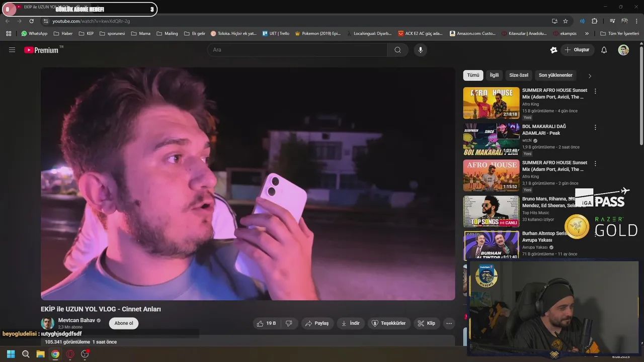Viewport: 644px width, 362px height.
Task: Open the YouTube hamburger guide menu
Action: click(x=12, y=50)
